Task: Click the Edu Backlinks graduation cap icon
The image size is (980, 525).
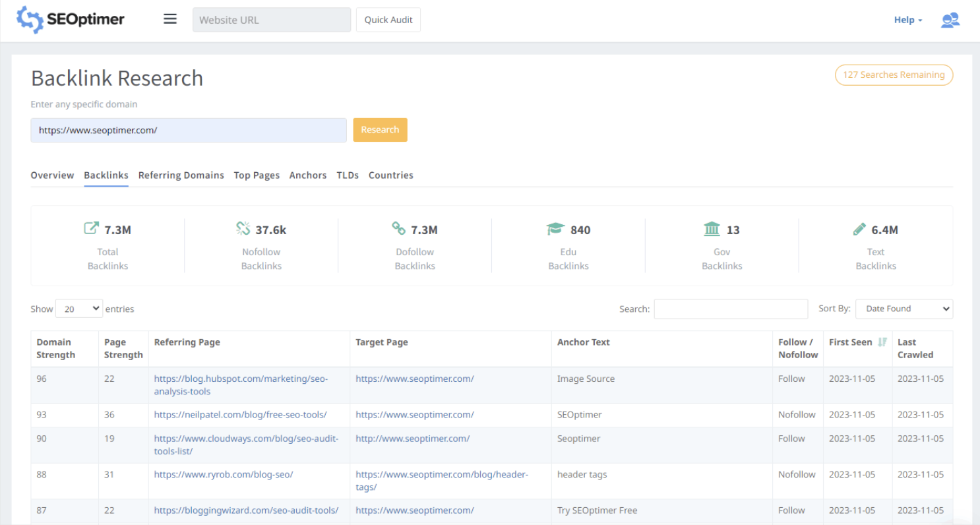Action: [x=555, y=230]
